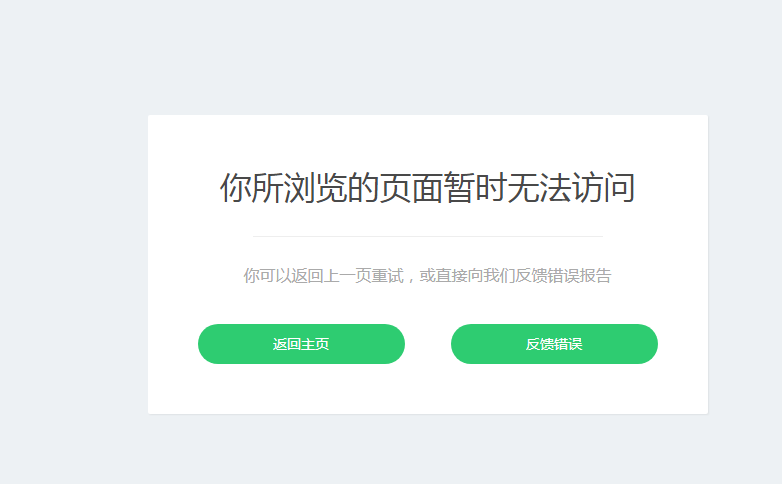This screenshot has height=484, width=782.
Task: Click the thin divider line under heading
Action: point(427,236)
